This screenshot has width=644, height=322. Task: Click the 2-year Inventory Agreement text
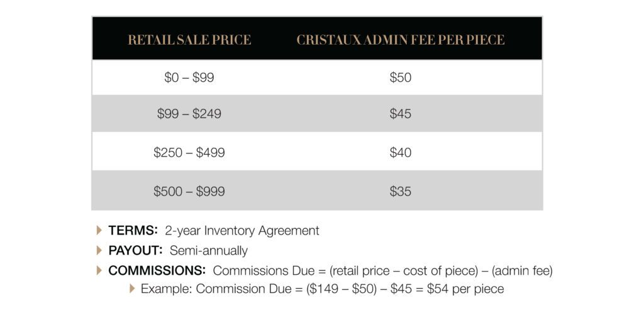coord(242,231)
